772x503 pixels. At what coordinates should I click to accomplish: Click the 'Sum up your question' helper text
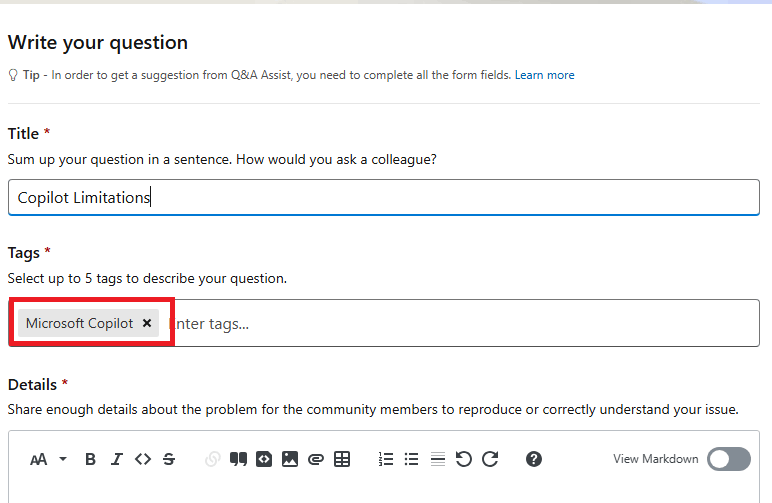pos(222,159)
